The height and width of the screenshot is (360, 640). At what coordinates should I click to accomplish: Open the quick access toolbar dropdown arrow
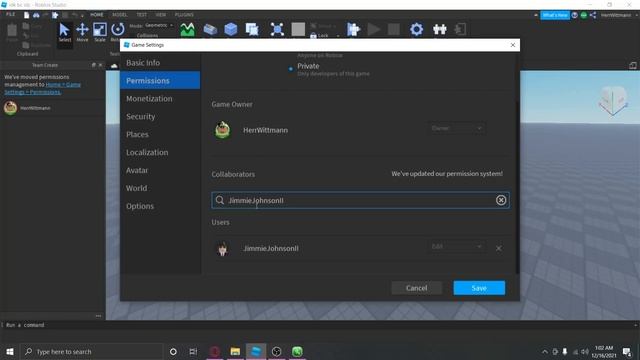click(x=82, y=16)
